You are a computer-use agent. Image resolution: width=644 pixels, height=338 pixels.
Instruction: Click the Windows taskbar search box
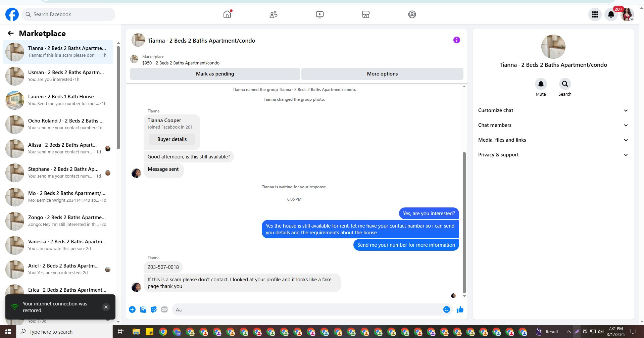click(64, 332)
